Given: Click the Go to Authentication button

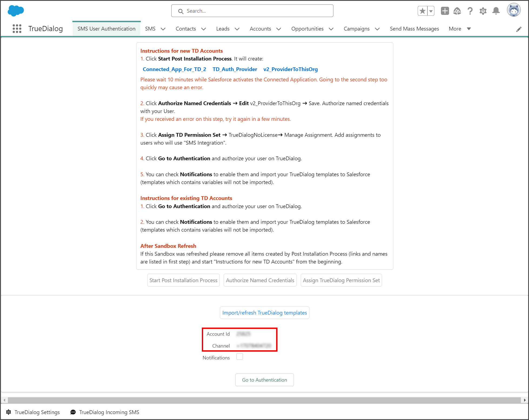Looking at the screenshot, I should pyautogui.click(x=264, y=380).
